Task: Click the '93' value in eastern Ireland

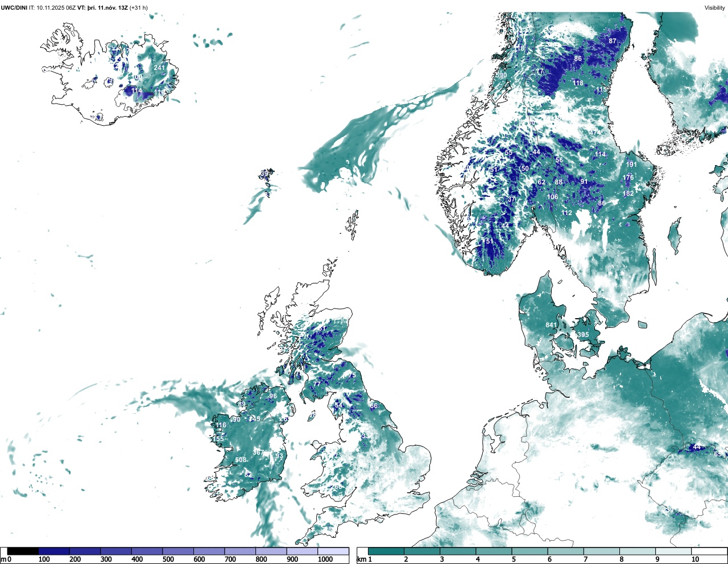Action: (x=279, y=456)
